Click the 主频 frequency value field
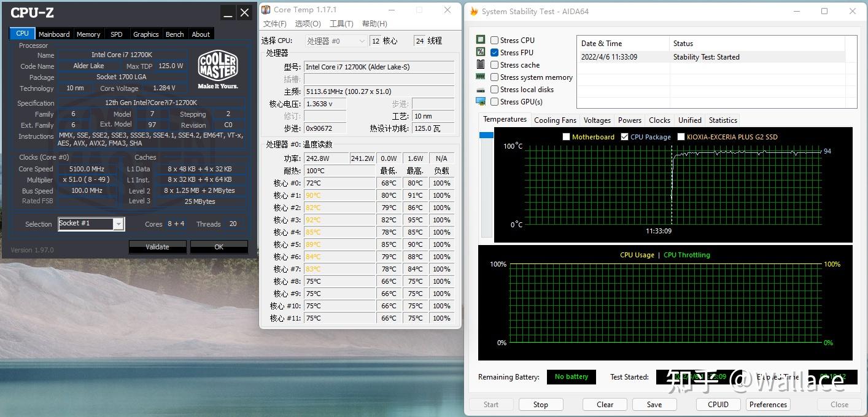This screenshot has width=868, height=417. [x=379, y=92]
